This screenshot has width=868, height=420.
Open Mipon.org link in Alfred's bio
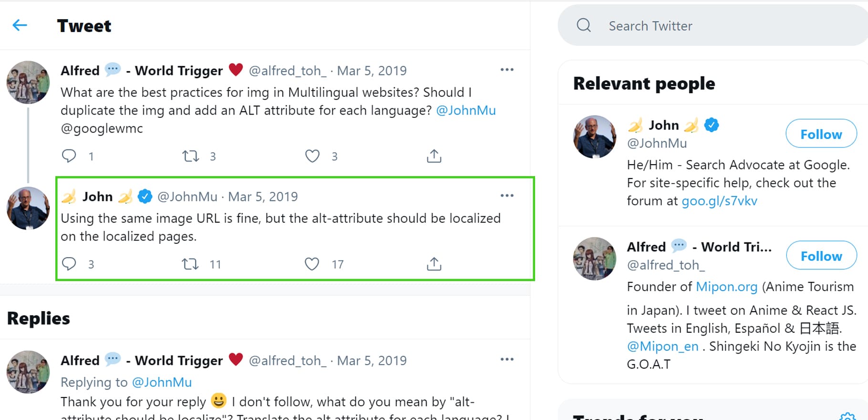pyautogui.click(x=726, y=287)
